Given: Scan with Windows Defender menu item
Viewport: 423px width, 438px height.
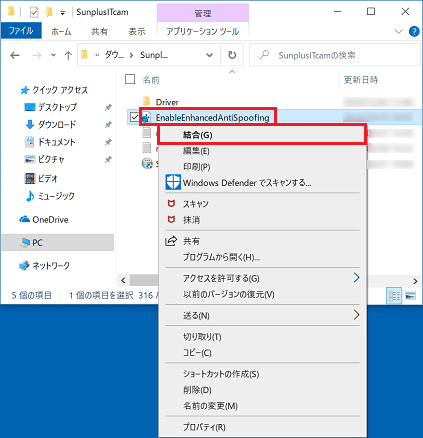Looking at the screenshot, I should pyautogui.click(x=262, y=183).
